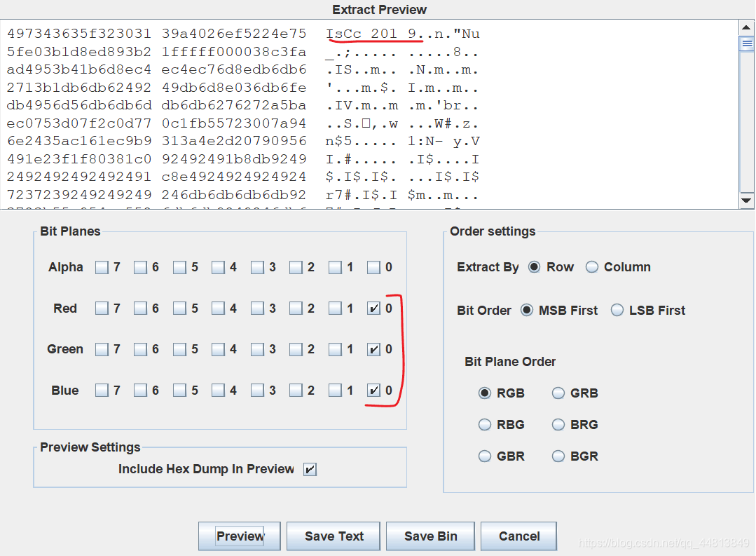Click the preview scrollbar down arrow
This screenshot has width=756, height=556.
click(747, 201)
